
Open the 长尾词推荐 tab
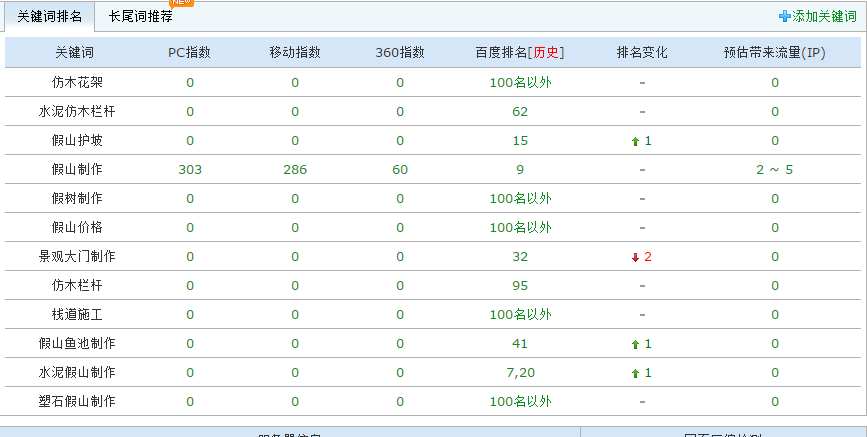140,17
